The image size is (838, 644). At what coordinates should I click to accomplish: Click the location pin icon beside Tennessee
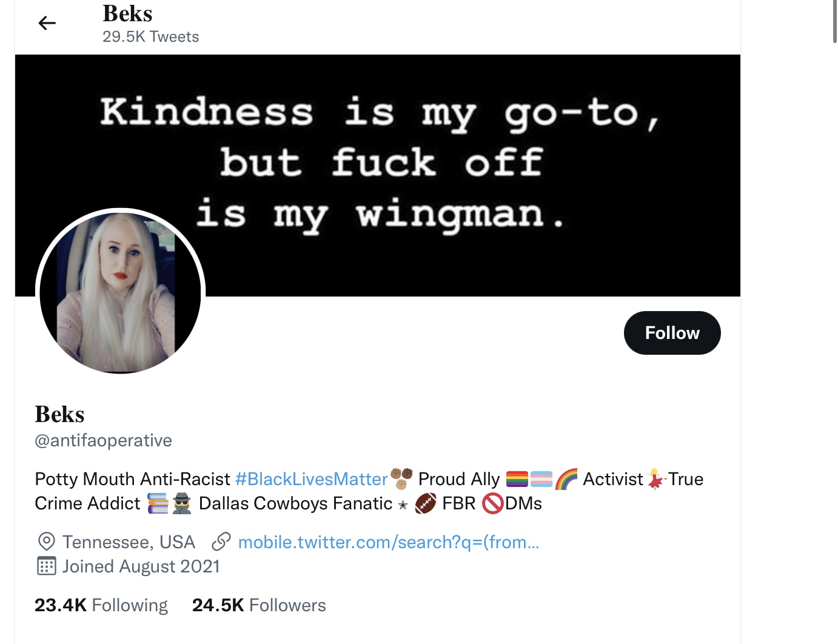pyautogui.click(x=47, y=542)
